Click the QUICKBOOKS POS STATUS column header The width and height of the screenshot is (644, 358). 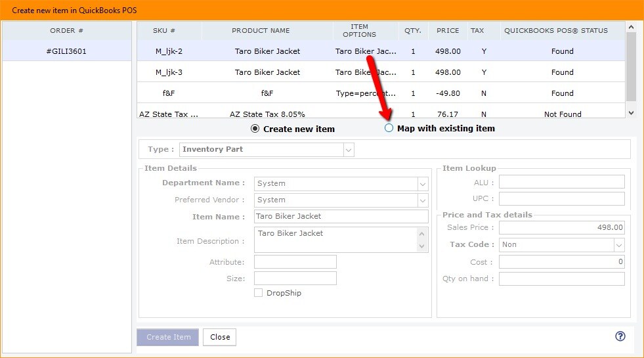[556, 30]
